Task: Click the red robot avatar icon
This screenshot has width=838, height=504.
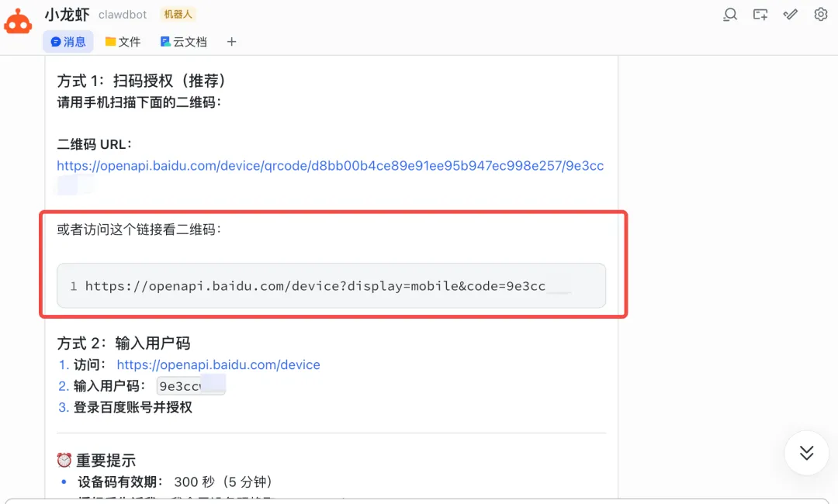Action: pos(18,22)
